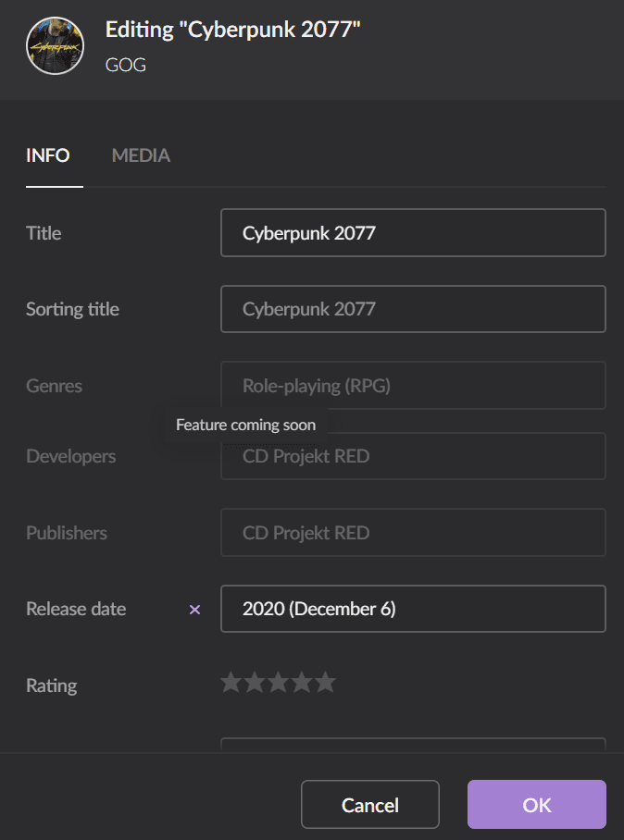Click the Developers field with CD Projekt RED
The image size is (624, 840).
point(413,456)
